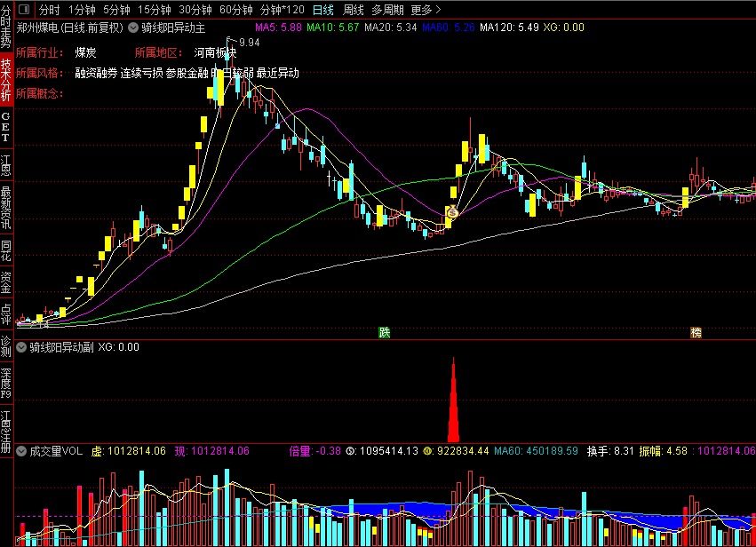
Task: Open the main indicator dropdown beside 骑线阳异动主
Action: 133,28
